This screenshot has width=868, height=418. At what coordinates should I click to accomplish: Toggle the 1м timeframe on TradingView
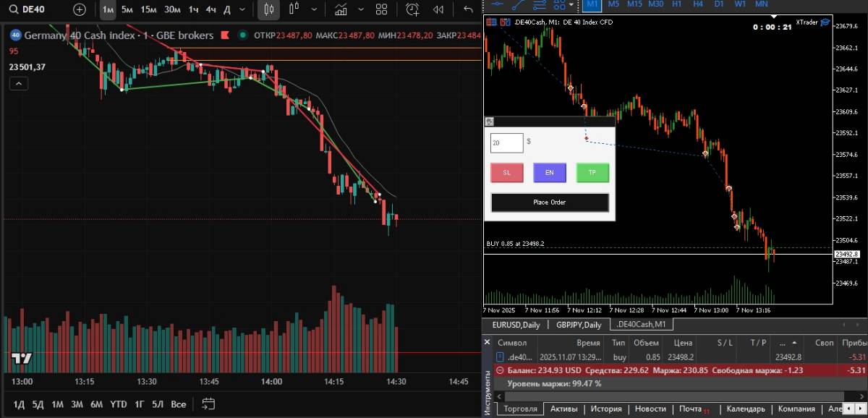click(x=108, y=9)
